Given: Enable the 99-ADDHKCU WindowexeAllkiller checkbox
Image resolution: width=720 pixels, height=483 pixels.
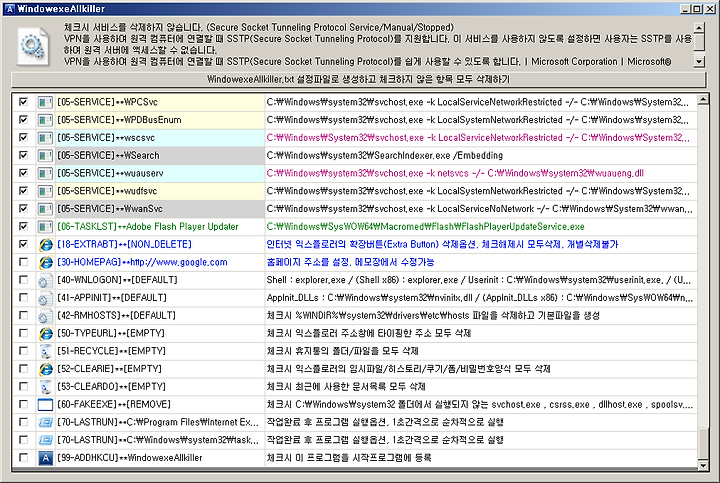Looking at the screenshot, I should [23, 457].
